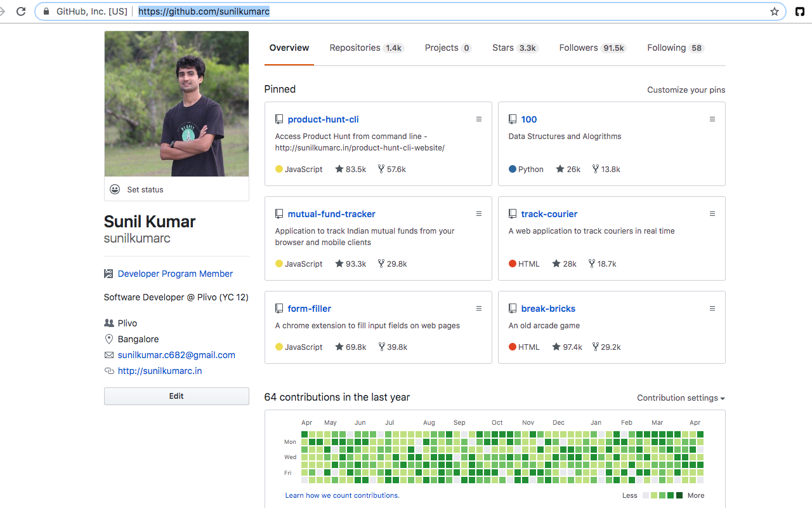
Task: Open the break-bricks repository link
Action: (x=548, y=308)
